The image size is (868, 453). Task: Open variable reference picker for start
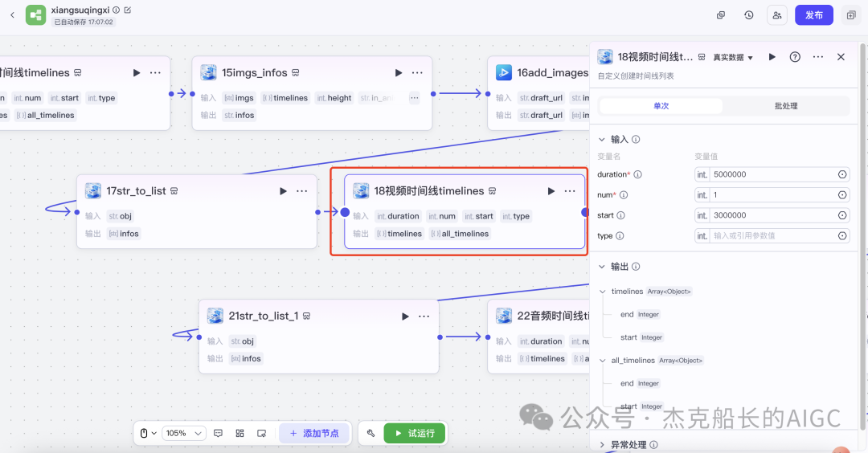tap(842, 215)
